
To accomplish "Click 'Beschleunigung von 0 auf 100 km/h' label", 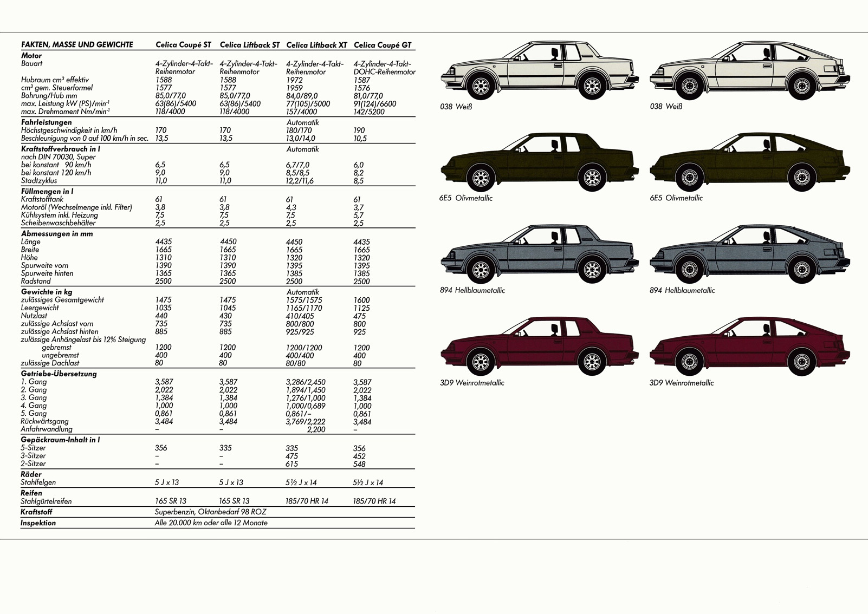I will [x=85, y=138].
